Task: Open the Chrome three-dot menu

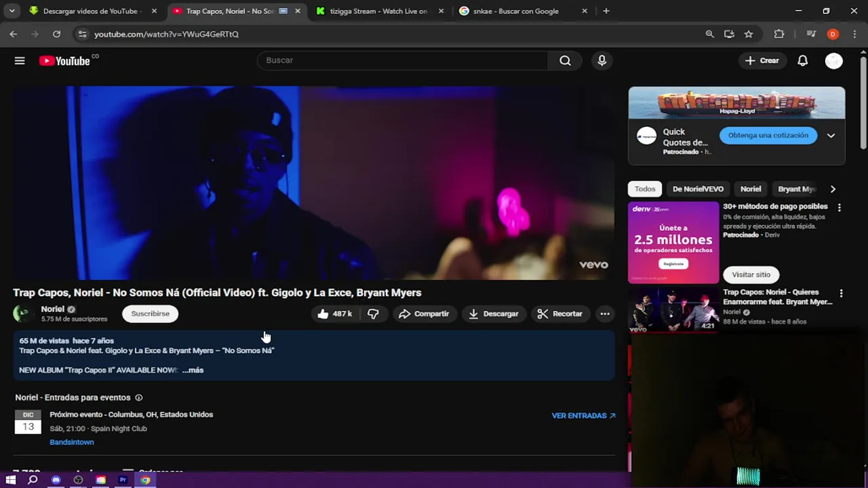Action: tap(854, 34)
